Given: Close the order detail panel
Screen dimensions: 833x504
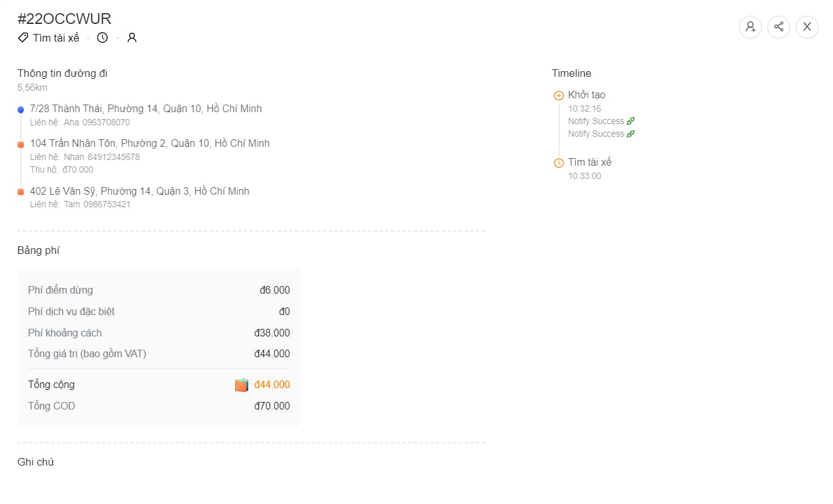Looking at the screenshot, I should coord(807,27).
